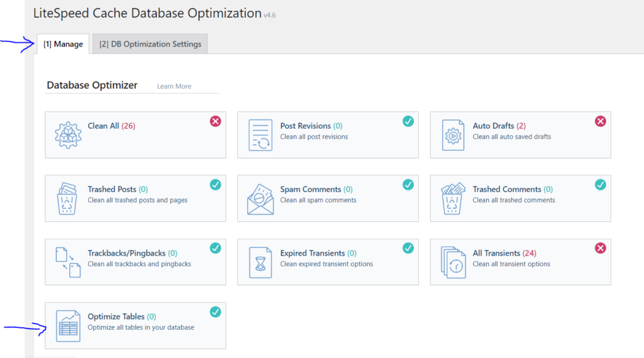Click green check on Trashed Posts

pyautogui.click(x=216, y=185)
